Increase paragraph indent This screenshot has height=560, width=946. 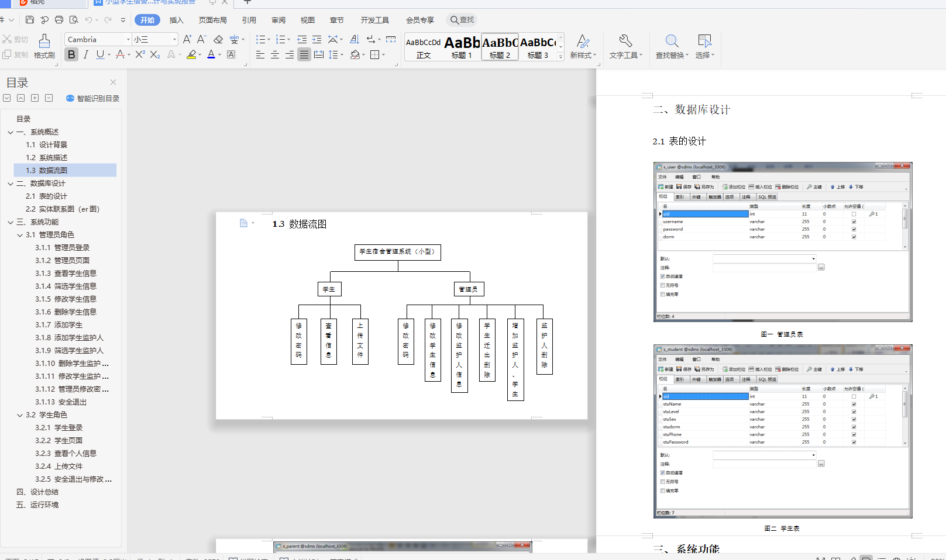coord(317,39)
